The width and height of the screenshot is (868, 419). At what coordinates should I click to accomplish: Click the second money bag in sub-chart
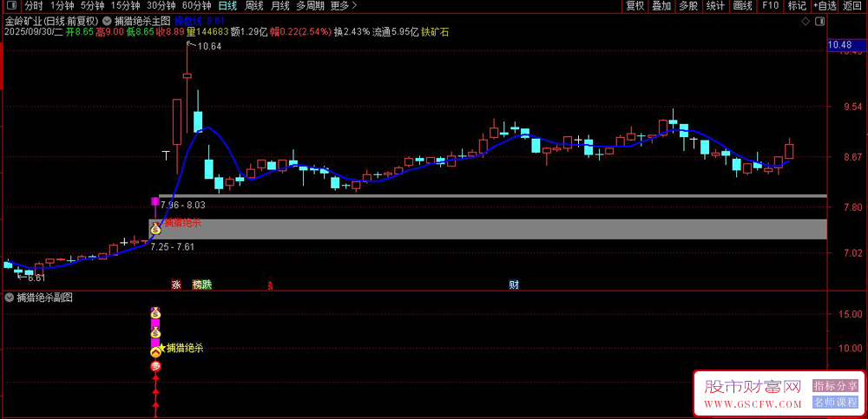[155, 332]
